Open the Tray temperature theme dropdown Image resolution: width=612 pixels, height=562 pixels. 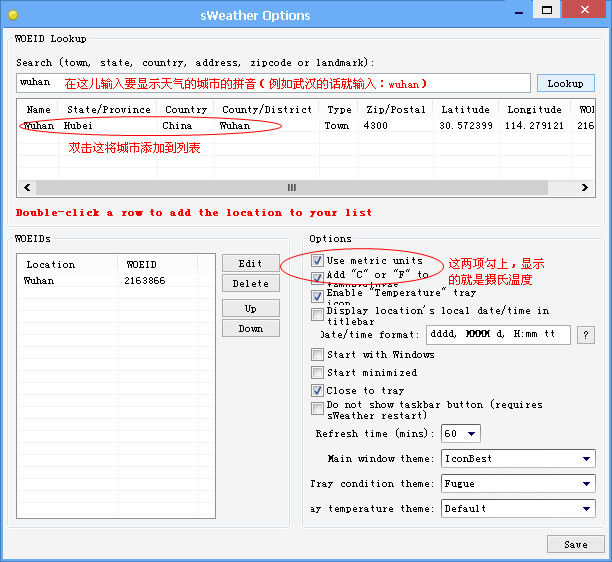(518, 509)
